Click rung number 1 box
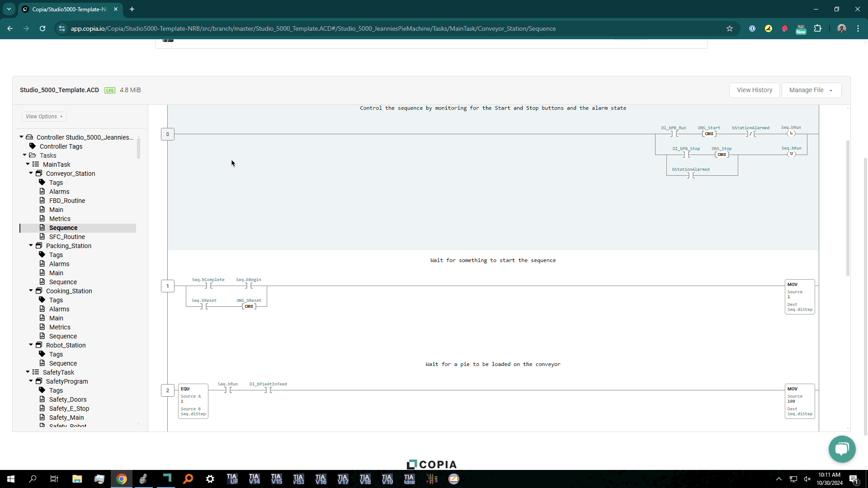 [168, 286]
